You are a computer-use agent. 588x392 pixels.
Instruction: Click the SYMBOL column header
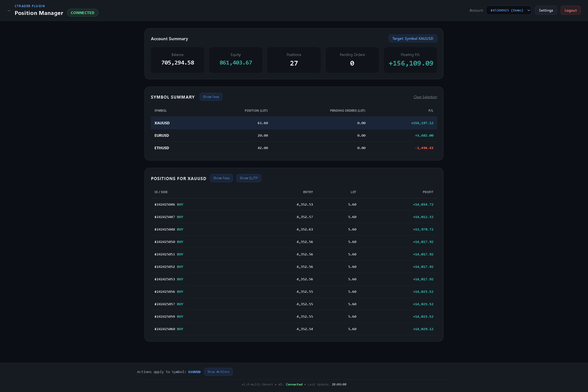(160, 110)
